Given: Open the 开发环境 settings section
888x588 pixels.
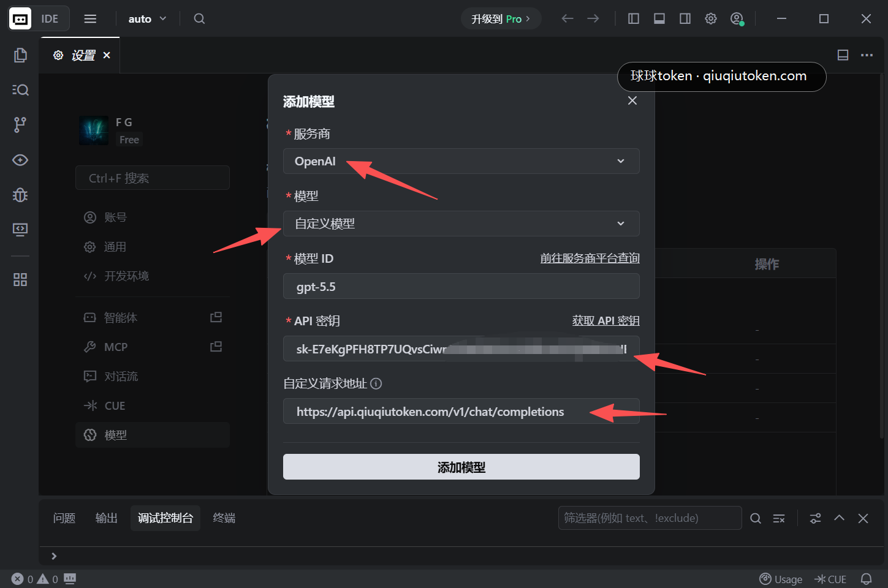Looking at the screenshot, I should [153, 276].
